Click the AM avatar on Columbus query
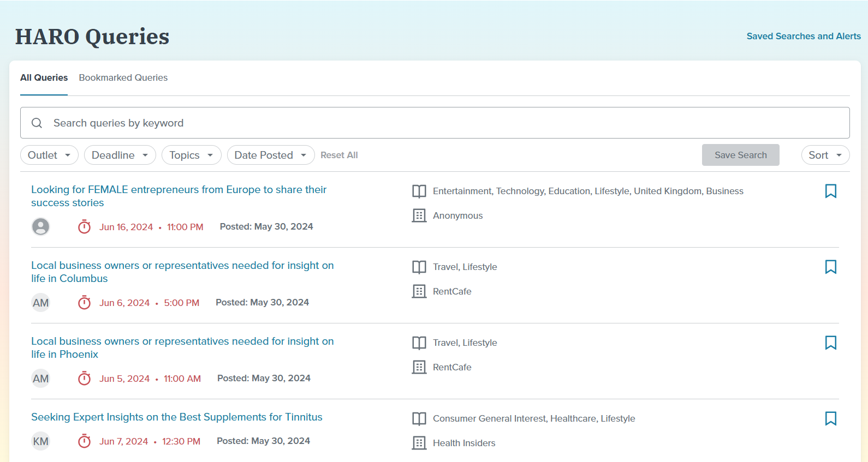Screen dimensions: 868x462 point(40,303)
